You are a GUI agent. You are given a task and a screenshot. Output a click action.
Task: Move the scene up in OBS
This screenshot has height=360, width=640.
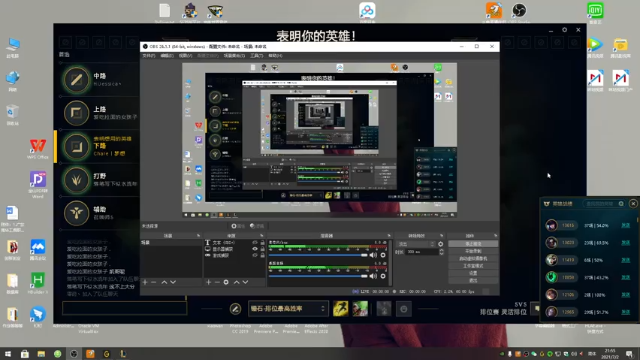(164, 282)
